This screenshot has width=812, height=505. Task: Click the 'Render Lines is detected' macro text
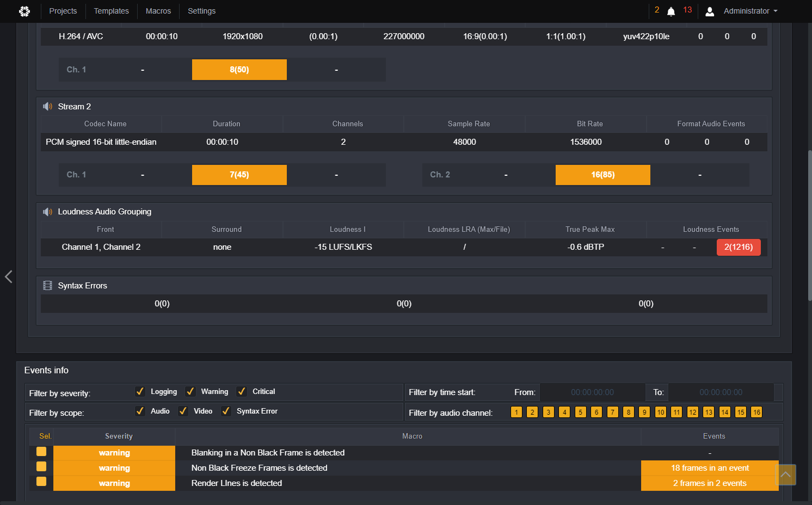click(x=237, y=483)
